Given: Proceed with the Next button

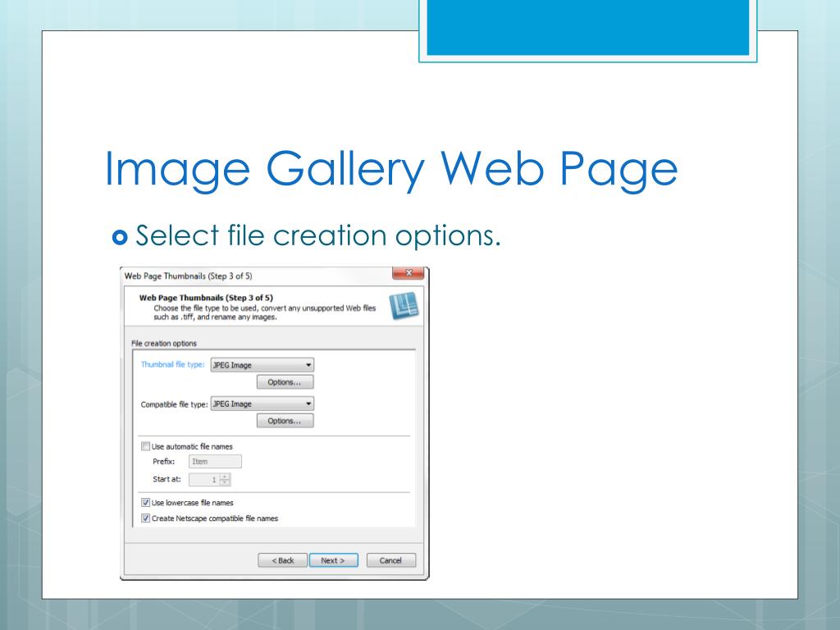Looking at the screenshot, I should coord(333,560).
